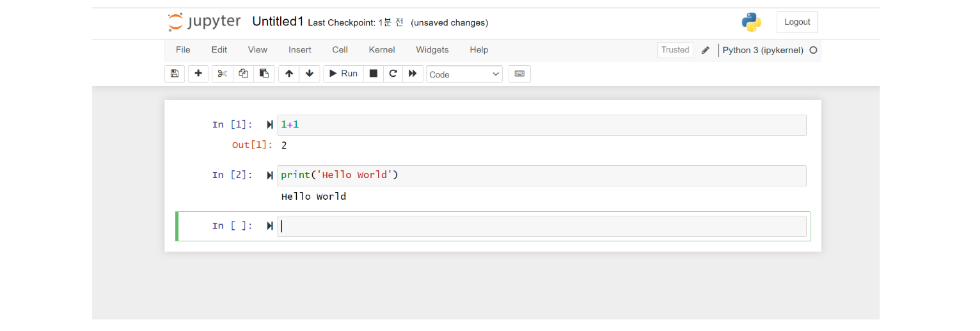Click into the print('Hello World') code cell
The image size is (980, 331).
pos(542,175)
